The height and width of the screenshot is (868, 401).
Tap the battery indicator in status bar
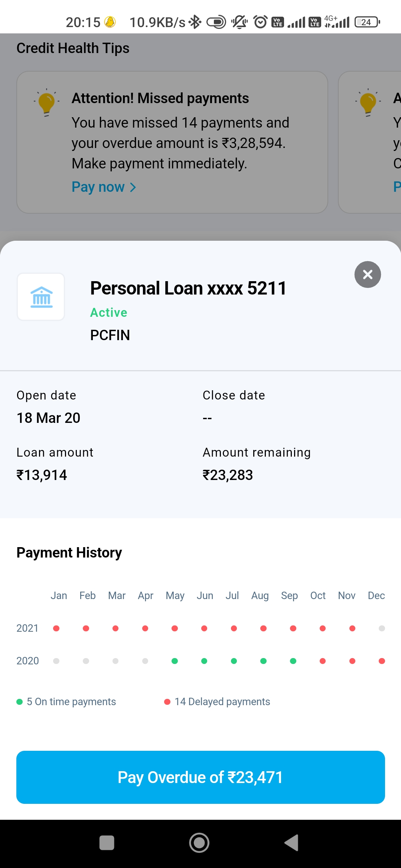pyautogui.click(x=367, y=22)
